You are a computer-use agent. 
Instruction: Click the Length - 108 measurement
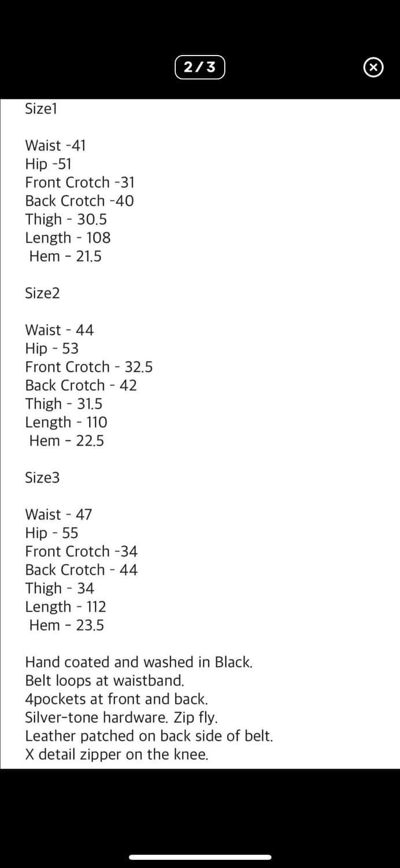68,238
